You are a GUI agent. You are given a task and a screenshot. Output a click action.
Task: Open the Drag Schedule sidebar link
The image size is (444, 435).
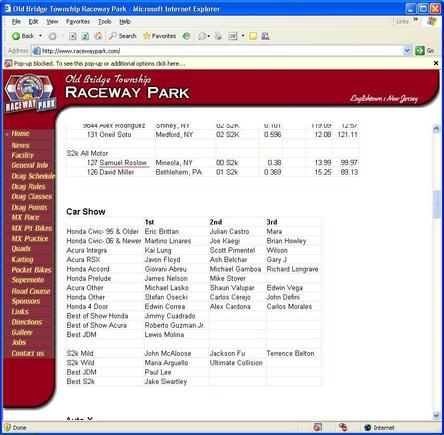[x=33, y=176]
